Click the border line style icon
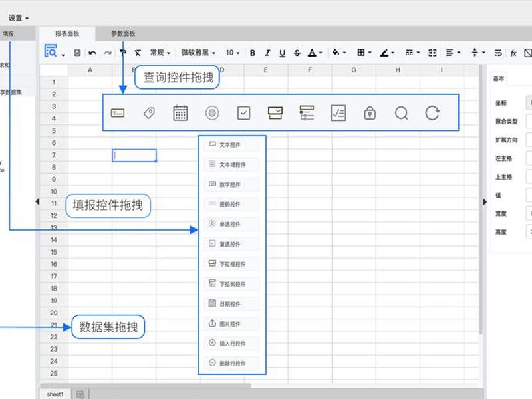532x399 pixels. (409, 53)
